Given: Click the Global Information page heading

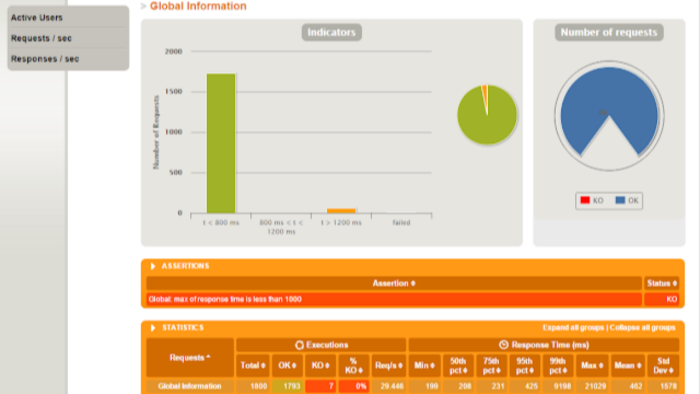Looking at the screenshot, I should [198, 6].
